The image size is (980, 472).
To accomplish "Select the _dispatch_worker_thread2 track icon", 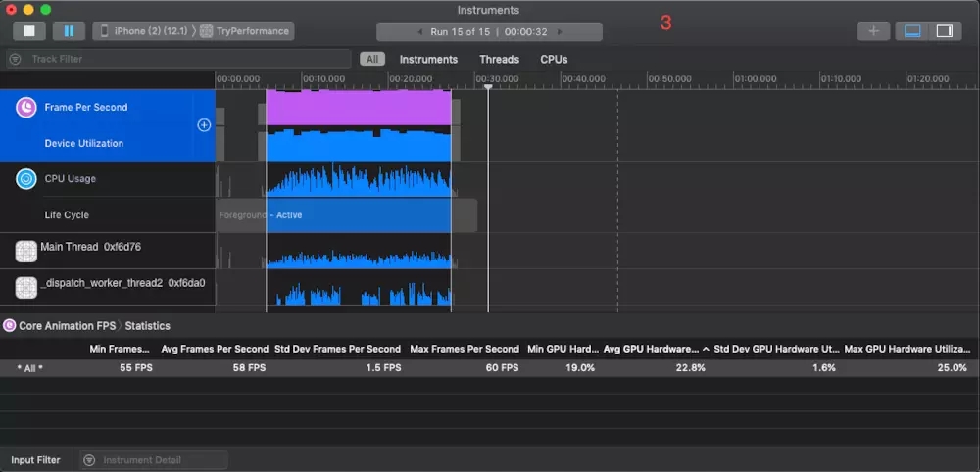I will coord(26,287).
